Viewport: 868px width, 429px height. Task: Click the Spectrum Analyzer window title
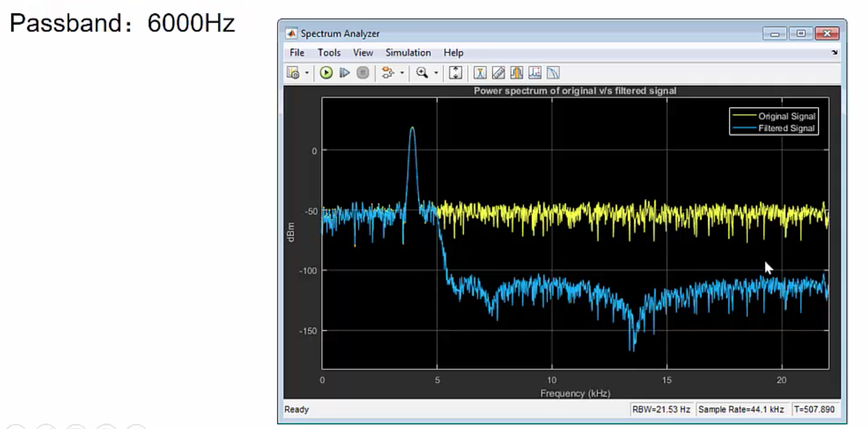pyautogui.click(x=340, y=33)
